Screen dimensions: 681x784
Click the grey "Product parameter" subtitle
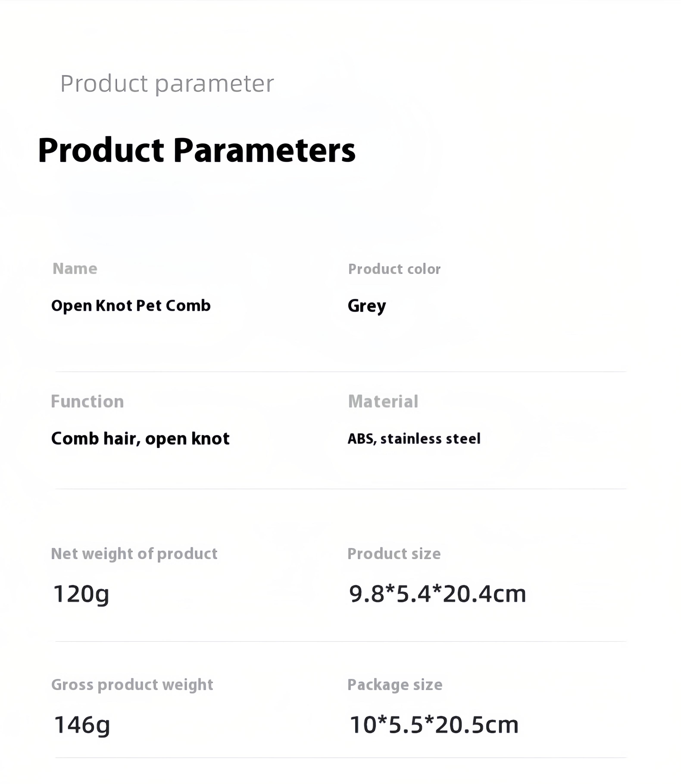pos(167,84)
